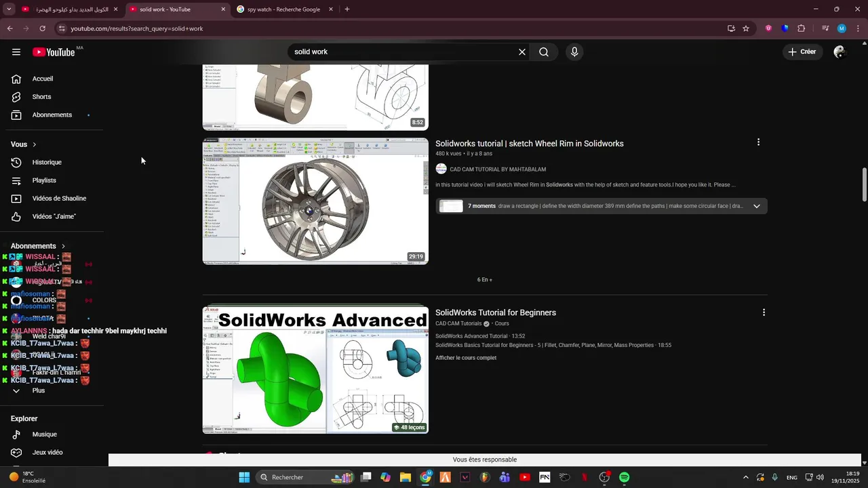
Task: Open the weather widget 18°C Ensoleillé
Action: (27, 477)
